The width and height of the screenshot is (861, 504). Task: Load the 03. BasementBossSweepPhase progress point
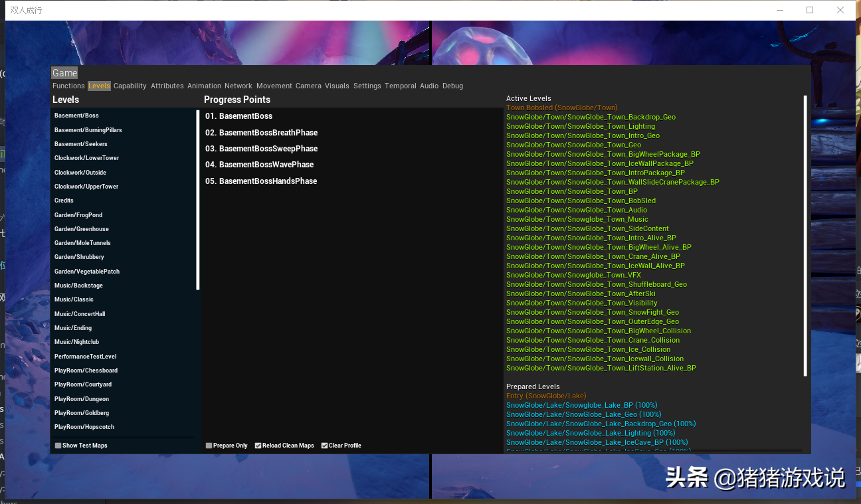261,149
